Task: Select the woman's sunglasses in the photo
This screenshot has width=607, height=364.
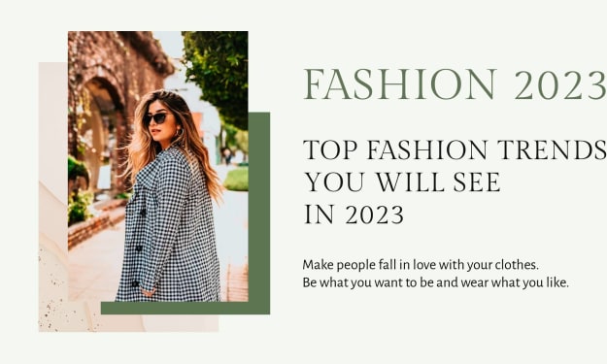Action: pyautogui.click(x=156, y=118)
